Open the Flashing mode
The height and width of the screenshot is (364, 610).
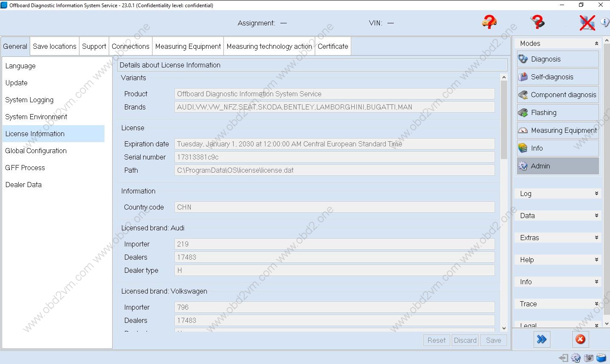coord(557,113)
